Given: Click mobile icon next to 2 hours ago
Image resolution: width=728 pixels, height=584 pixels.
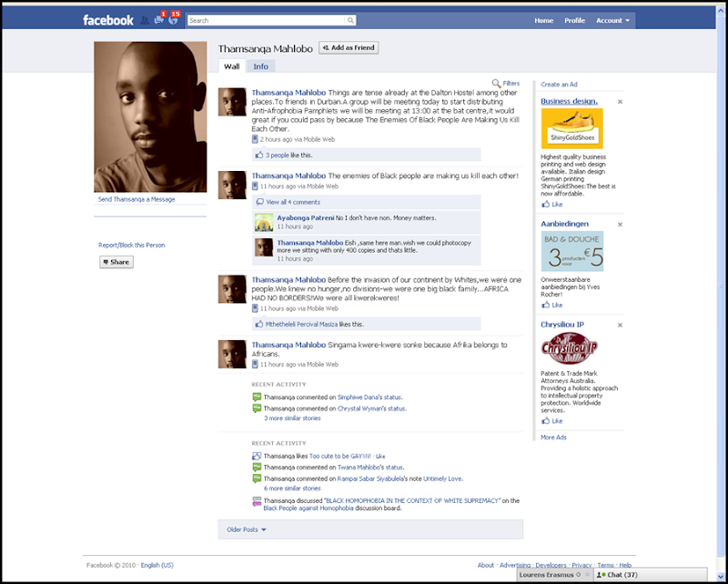Looking at the screenshot, I should click(255, 139).
